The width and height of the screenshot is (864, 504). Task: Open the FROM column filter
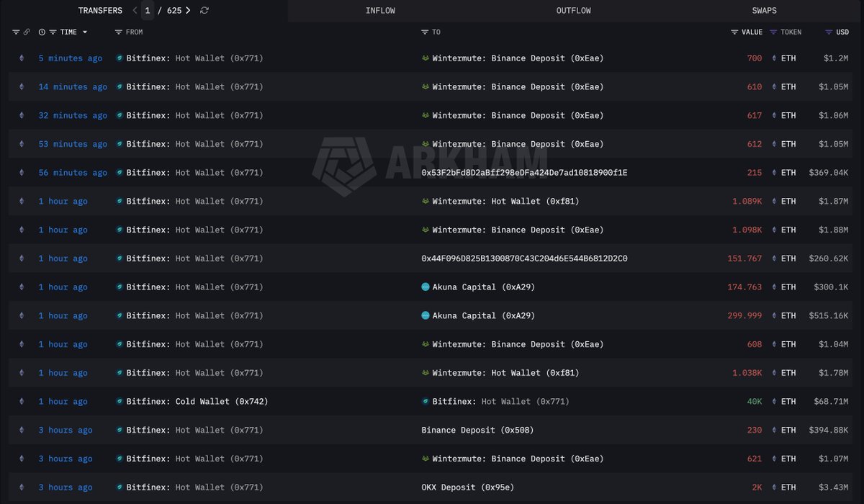[x=119, y=32]
